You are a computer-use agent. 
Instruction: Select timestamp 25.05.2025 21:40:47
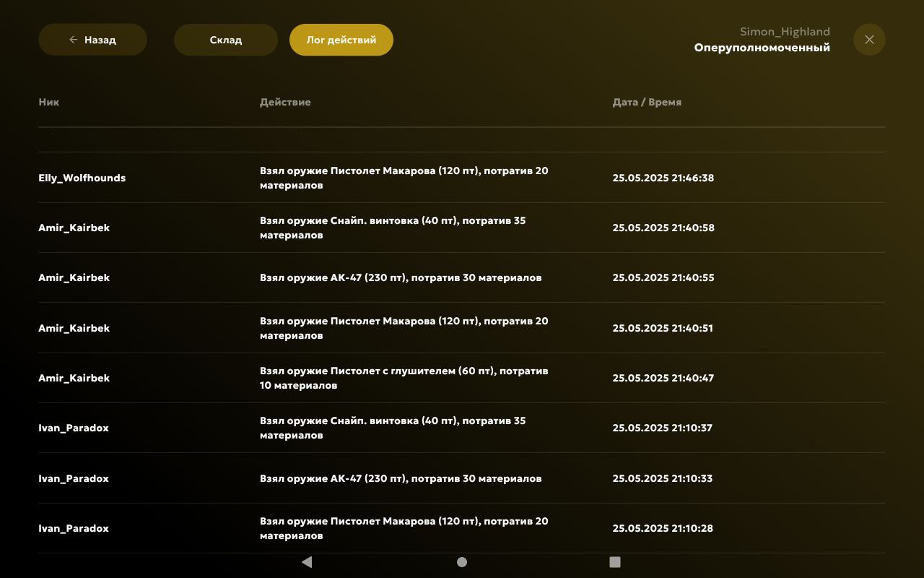coord(663,378)
